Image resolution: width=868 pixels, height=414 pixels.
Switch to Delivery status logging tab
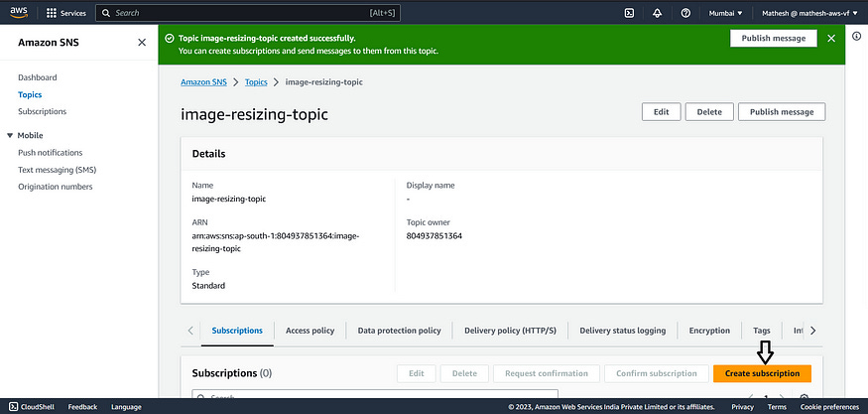click(622, 331)
